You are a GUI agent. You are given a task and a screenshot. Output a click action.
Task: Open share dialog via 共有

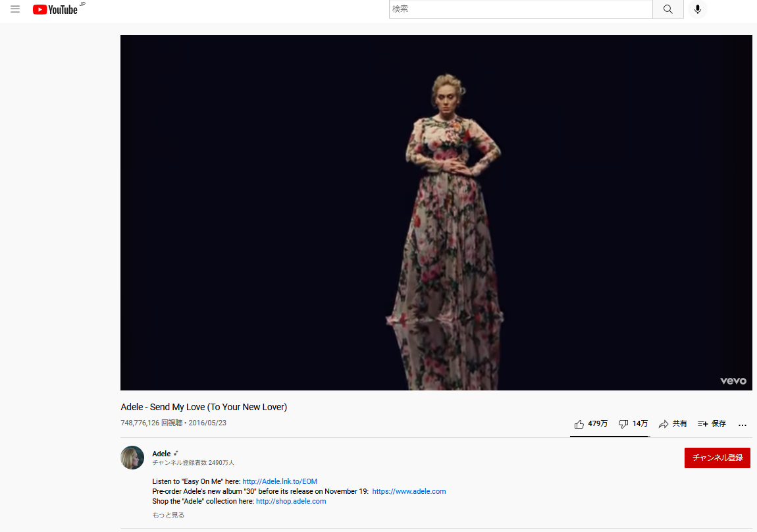(x=673, y=424)
